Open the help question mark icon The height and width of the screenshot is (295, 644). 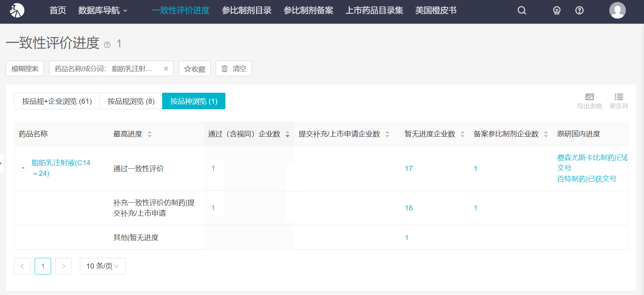pos(579,10)
